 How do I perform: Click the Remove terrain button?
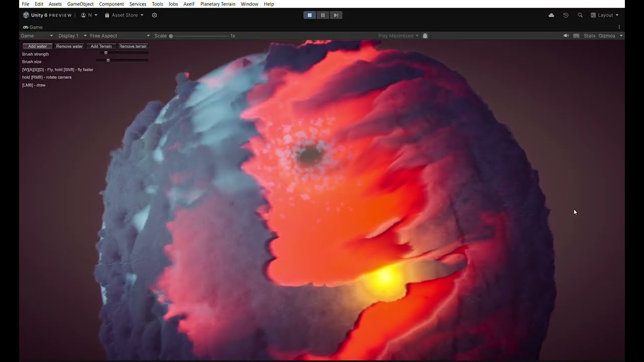click(x=133, y=46)
